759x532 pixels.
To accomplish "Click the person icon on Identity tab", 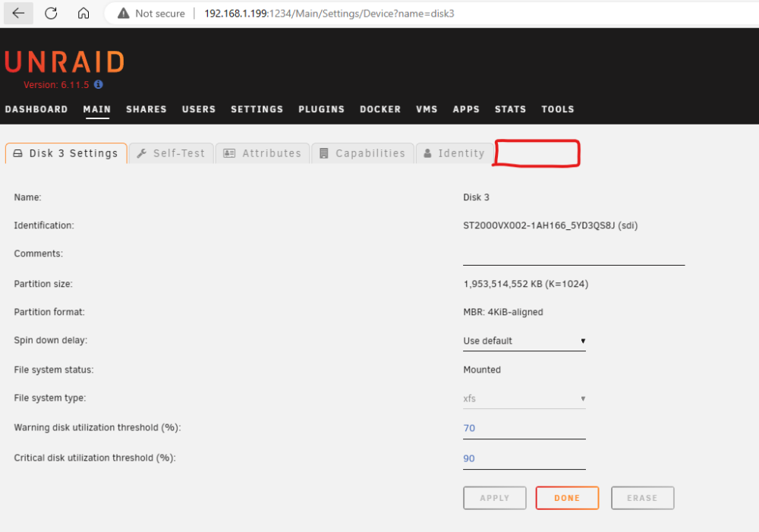I will pos(427,153).
